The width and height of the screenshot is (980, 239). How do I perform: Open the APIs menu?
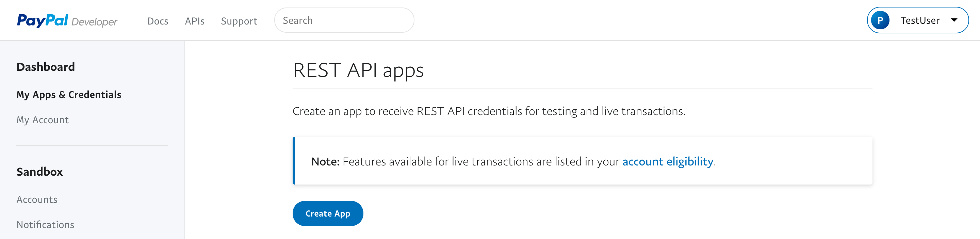coord(194,21)
